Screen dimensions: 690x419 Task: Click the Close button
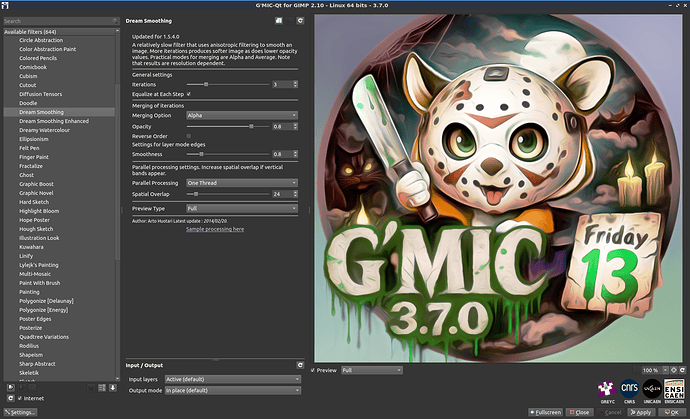(580, 412)
